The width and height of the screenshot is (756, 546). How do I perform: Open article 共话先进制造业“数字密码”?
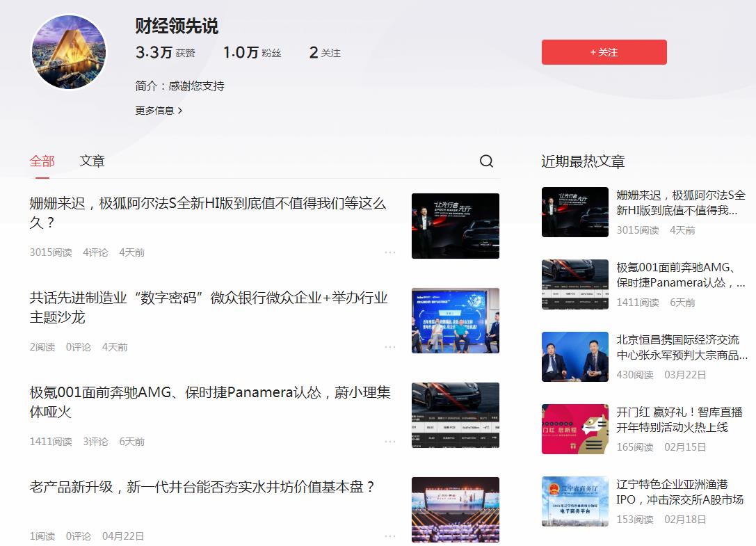pyautogui.click(x=208, y=307)
